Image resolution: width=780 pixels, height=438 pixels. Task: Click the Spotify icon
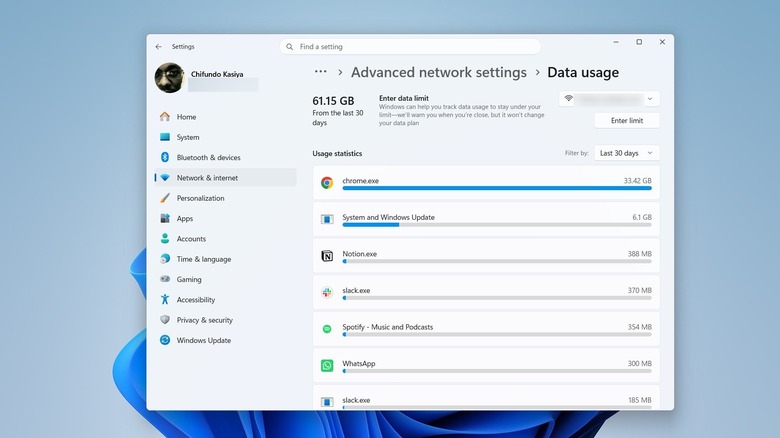[327, 329]
